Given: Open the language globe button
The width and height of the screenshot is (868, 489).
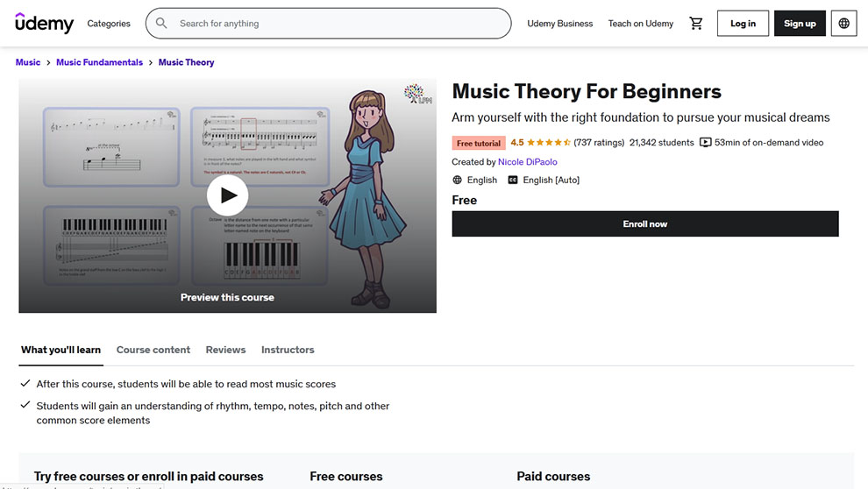Looking at the screenshot, I should click(843, 24).
